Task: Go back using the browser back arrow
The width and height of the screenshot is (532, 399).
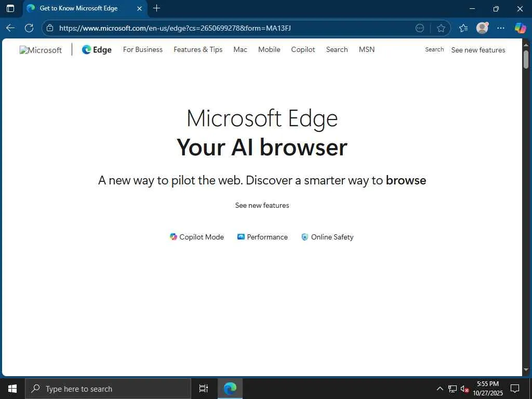Action: click(10, 28)
